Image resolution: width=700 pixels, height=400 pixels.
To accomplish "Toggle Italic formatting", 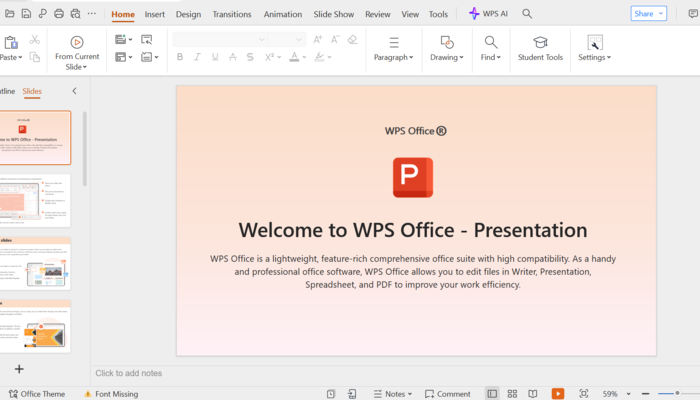I will click(197, 57).
